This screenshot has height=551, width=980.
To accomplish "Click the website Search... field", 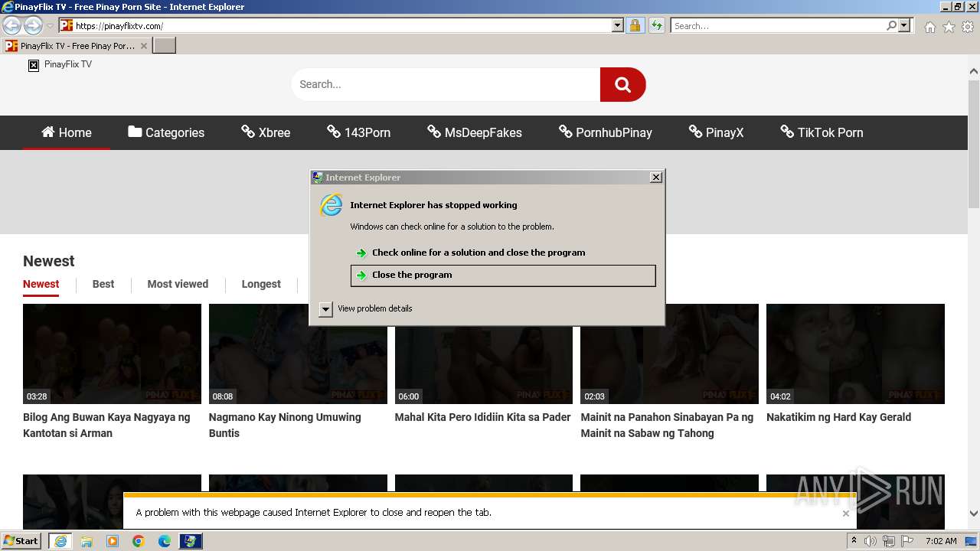I will pyautogui.click(x=446, y=84).
